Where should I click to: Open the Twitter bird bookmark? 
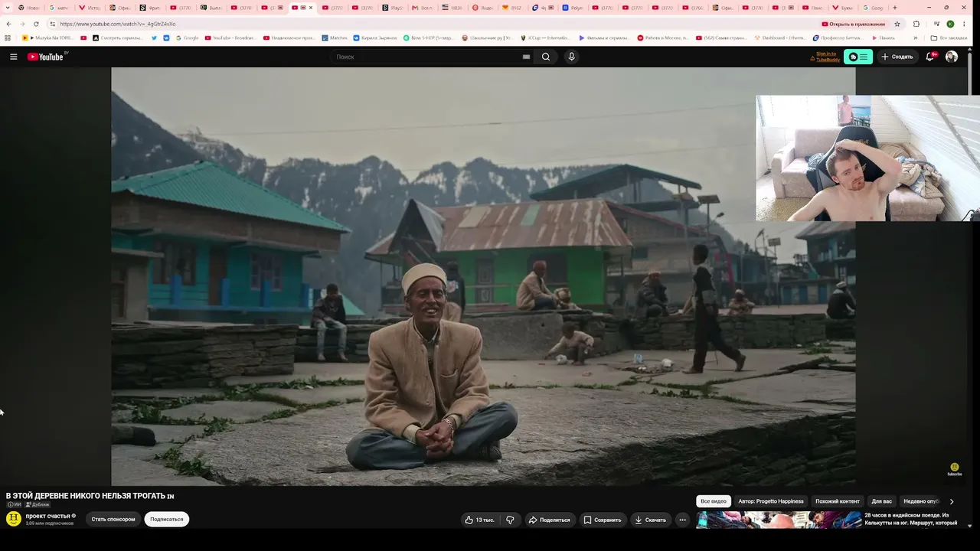[154, 37]
